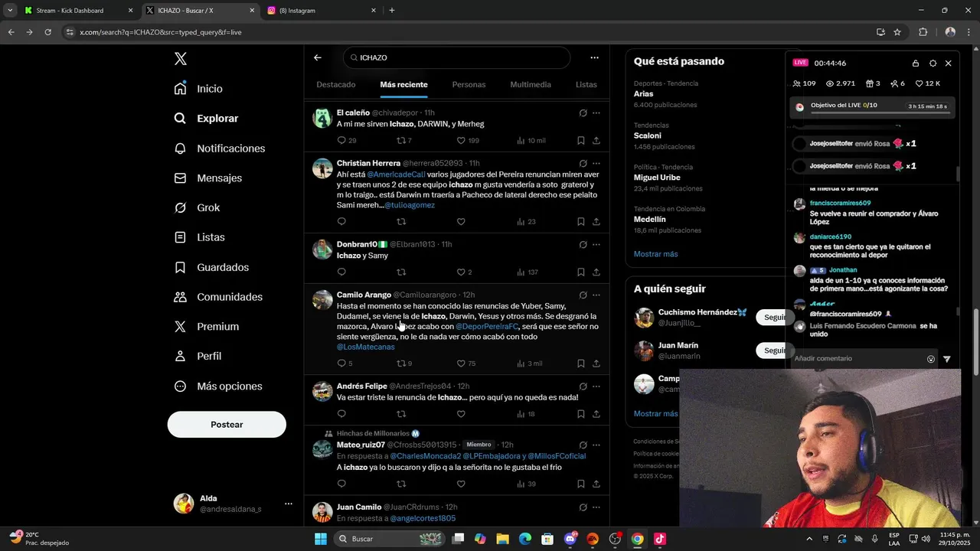Switch to Stream - Kick Dashboard browser tab
This screenshot has width=980, height=551.
[78, 11]
